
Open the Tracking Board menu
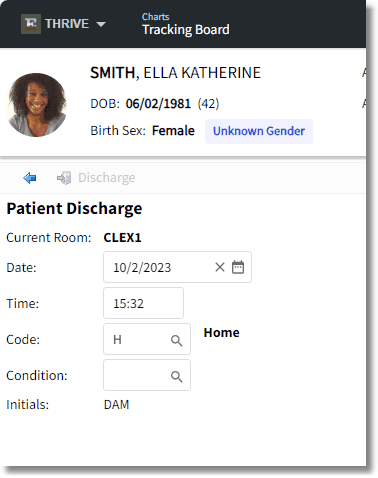[x=186, y=30]
